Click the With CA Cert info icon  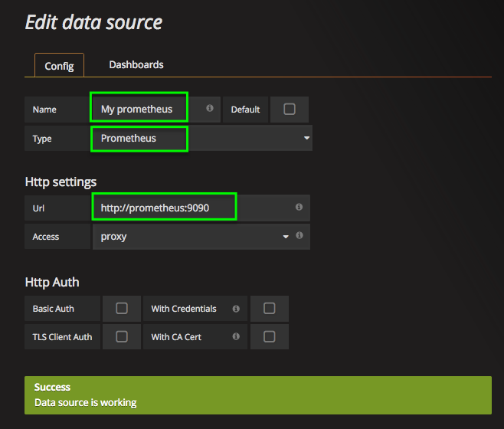(236, 336)
